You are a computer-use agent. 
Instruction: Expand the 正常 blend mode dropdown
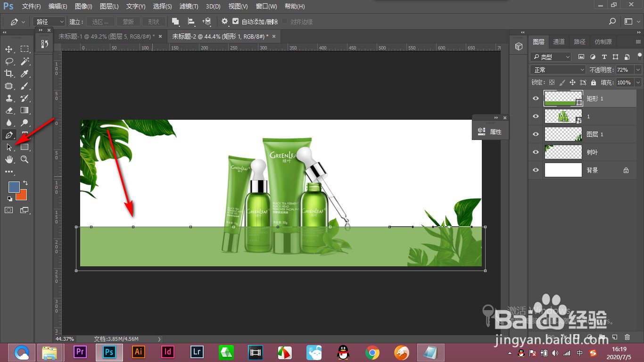[558, 70]
